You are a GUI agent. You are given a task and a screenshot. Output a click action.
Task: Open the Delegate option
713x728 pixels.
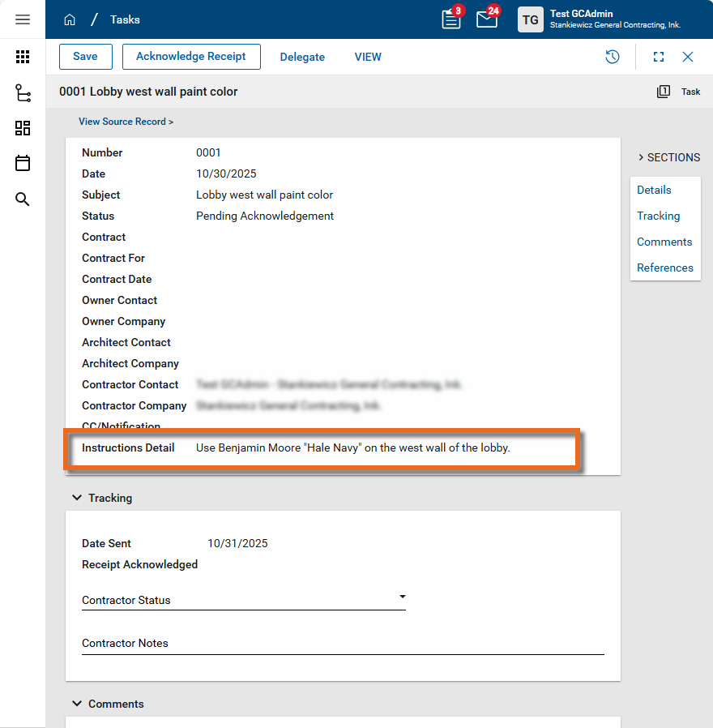[302, 58]
